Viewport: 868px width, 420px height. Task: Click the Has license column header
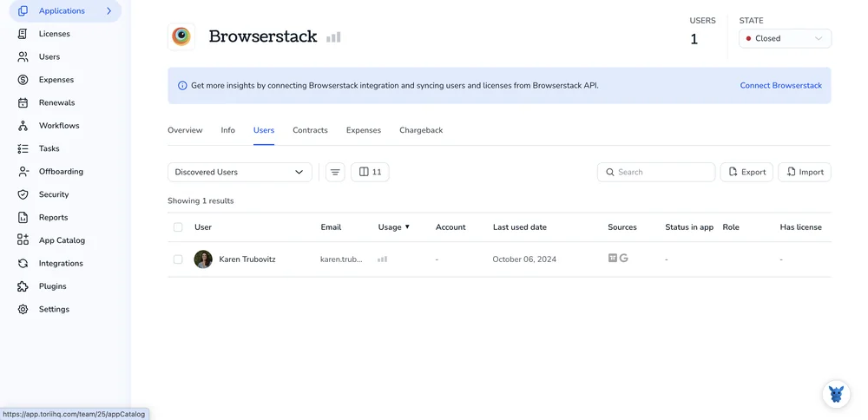click(800, 227)
